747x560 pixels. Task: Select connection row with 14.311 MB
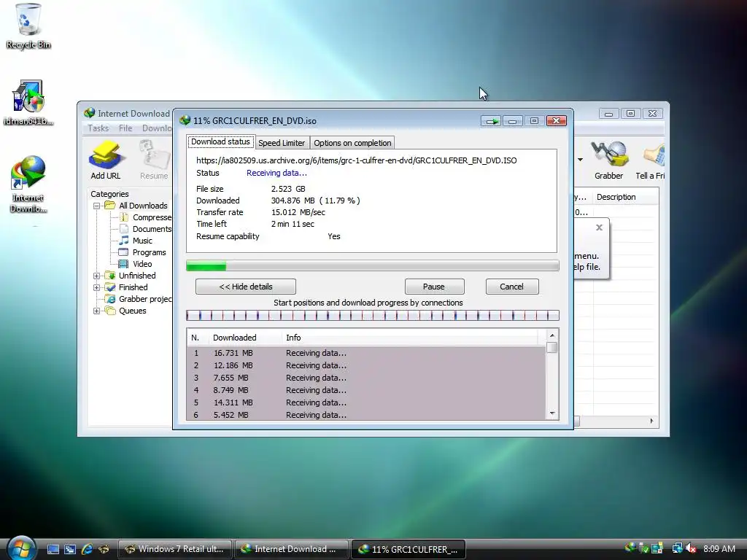pyautogui.click(x=366, y=402)
